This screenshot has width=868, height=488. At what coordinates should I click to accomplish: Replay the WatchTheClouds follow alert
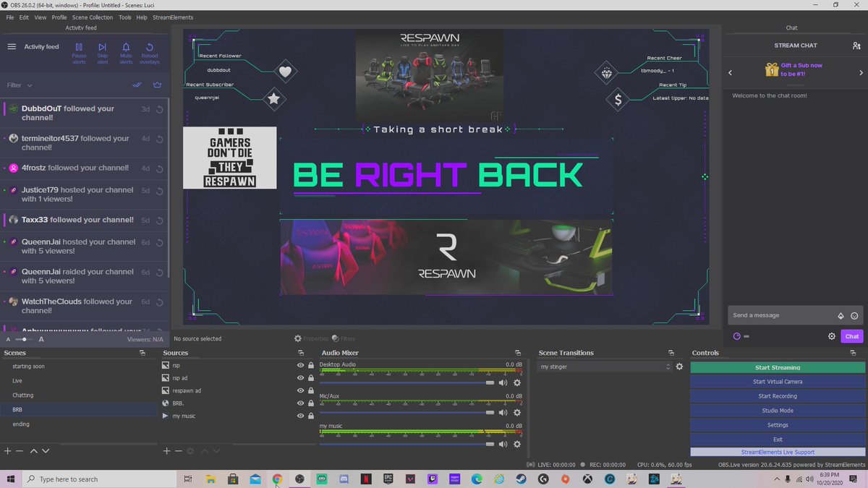158,302
